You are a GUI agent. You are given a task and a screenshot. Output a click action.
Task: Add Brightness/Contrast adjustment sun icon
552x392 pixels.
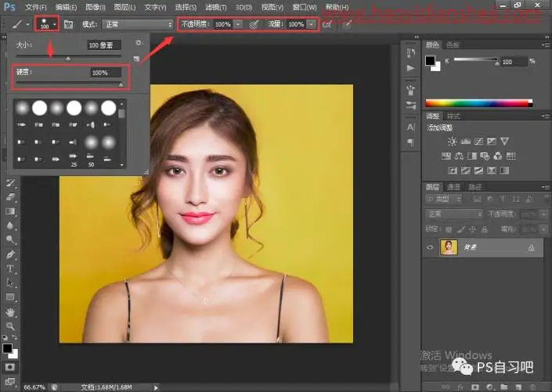tap(453, 142)
